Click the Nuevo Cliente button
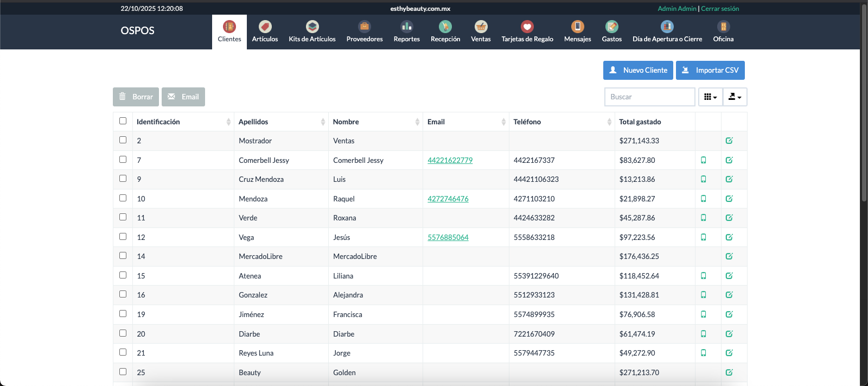 (x=638, y=70)
